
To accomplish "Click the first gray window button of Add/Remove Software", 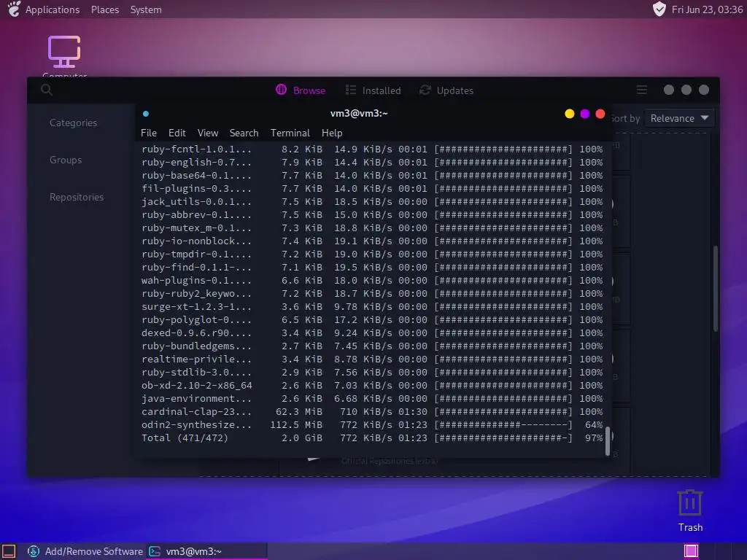I will click(x=669, y=90).
